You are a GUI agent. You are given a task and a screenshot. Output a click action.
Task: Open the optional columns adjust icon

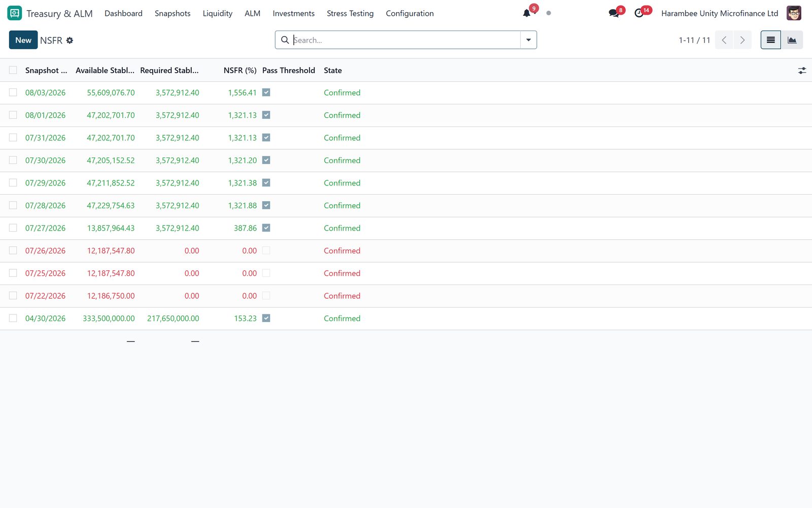802,71
